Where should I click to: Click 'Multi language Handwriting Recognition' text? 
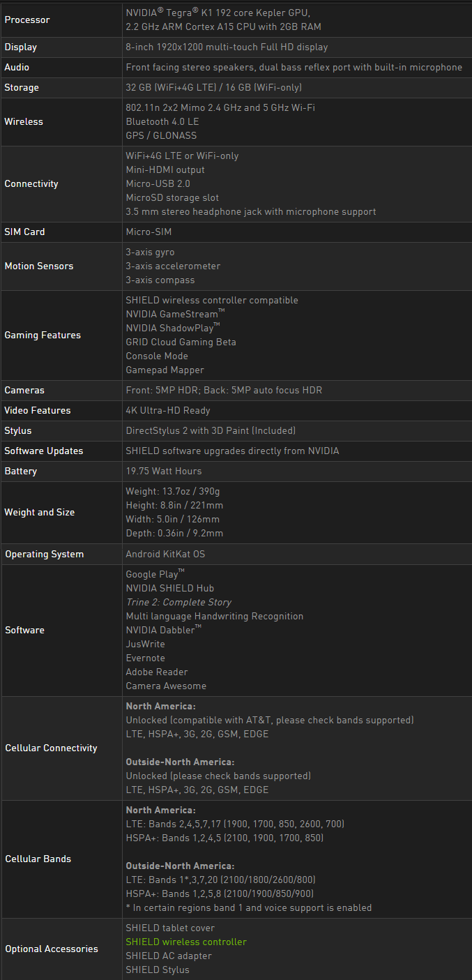pos(215,616)
